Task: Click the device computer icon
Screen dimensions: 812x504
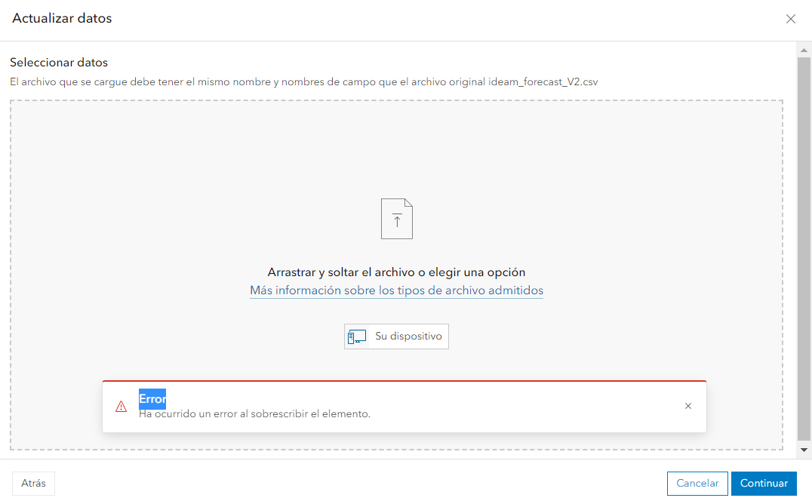Action: click(357, 337)
